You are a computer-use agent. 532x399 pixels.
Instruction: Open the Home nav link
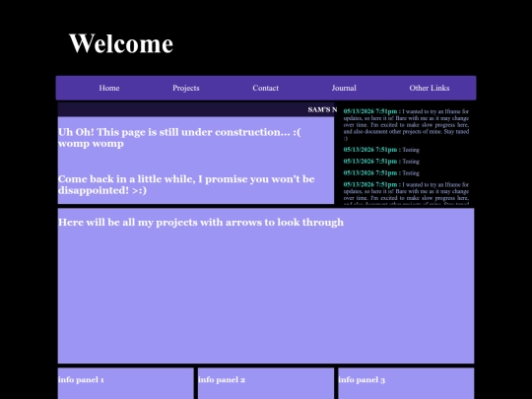coord(109,89)
